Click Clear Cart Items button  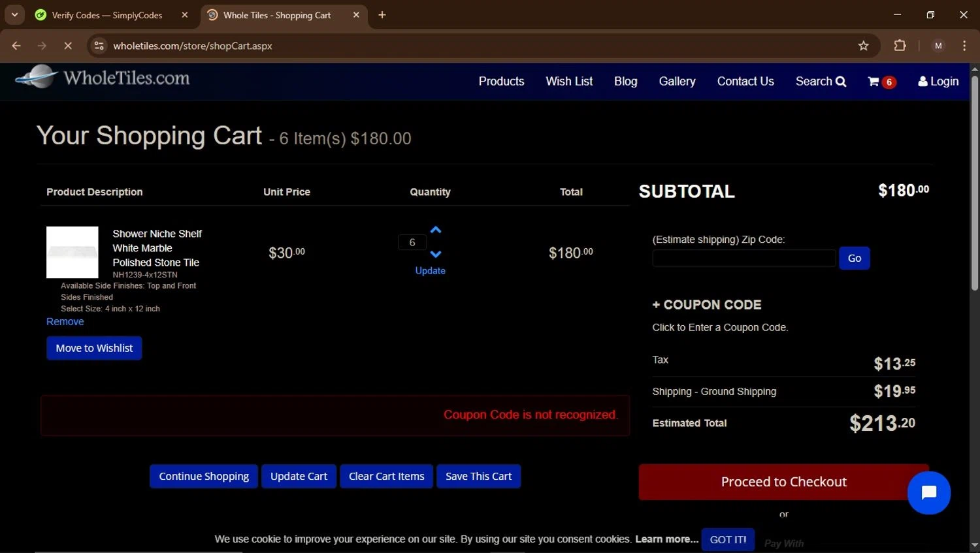[386, 476]
